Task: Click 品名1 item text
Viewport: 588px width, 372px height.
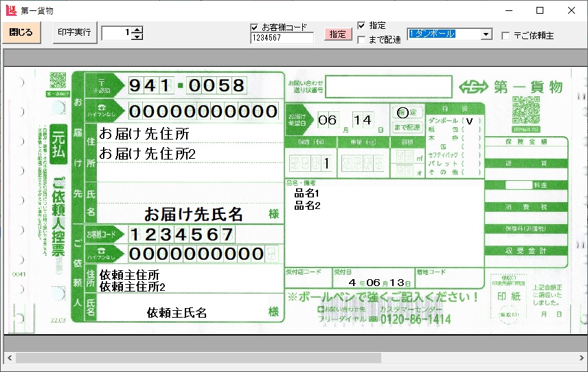Action: [x=307, y=193]
